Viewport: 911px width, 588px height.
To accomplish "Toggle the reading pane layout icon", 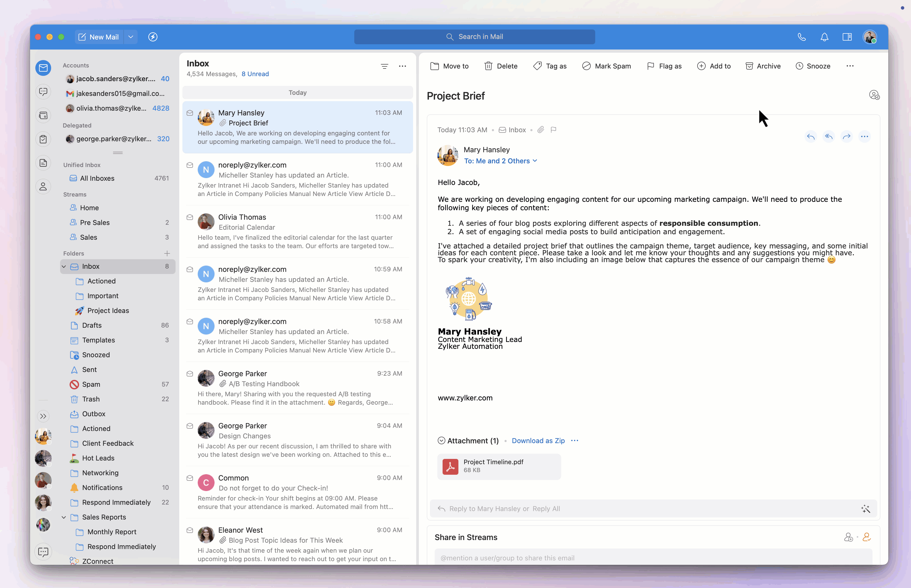I will [847, 37].
